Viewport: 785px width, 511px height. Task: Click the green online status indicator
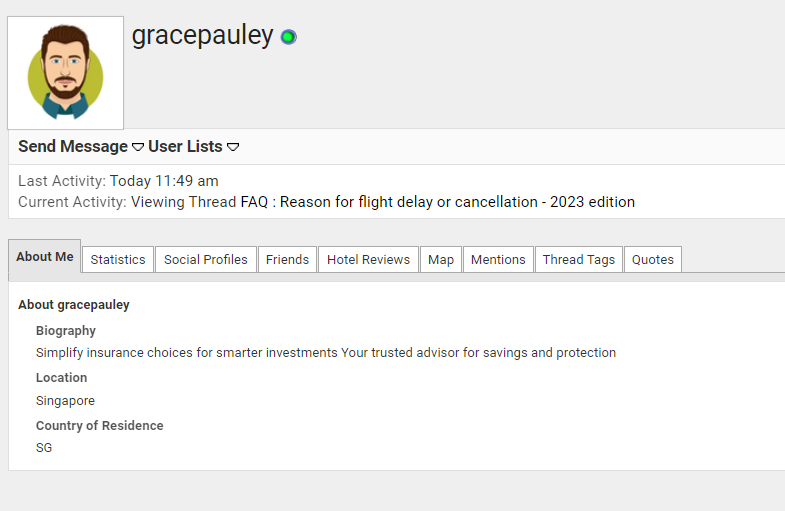click(288, 37)
